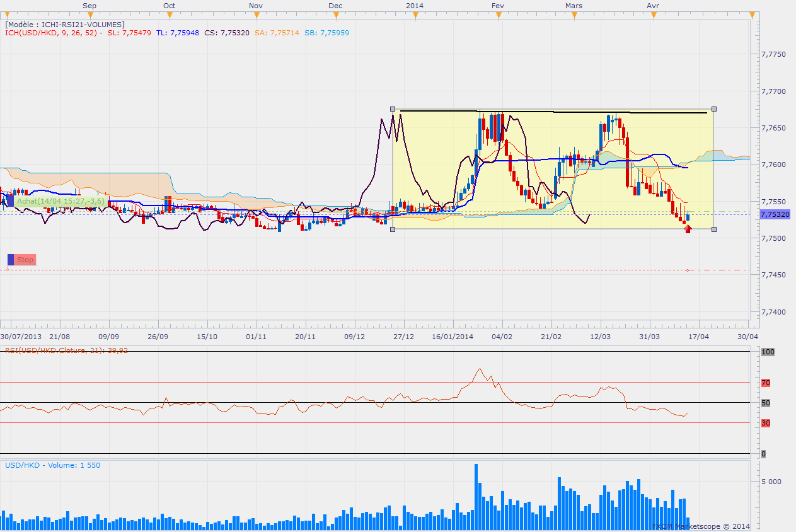Click the orange triangle marker under Avr
This screenshot has height=532, width=796.
pyautogui.click(x=654, y=14)
